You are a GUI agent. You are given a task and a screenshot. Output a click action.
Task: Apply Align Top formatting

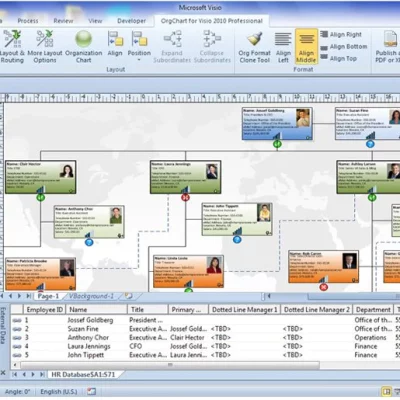(x=339, y=58)
